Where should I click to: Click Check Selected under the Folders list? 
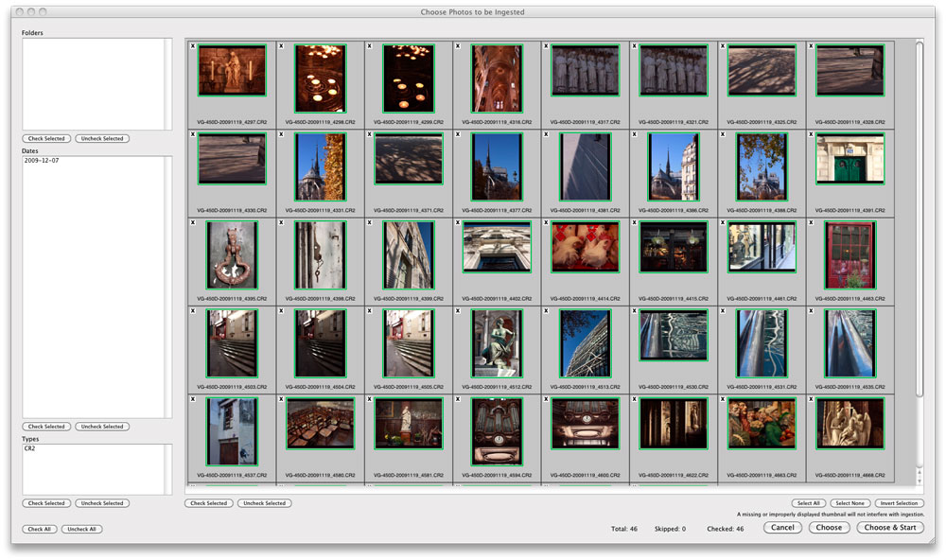pyautogui.click(x=46, y=139)
